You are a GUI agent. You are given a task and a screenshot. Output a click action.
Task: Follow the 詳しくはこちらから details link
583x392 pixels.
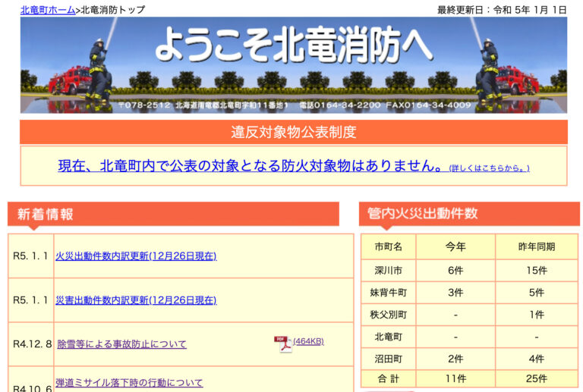489,168
